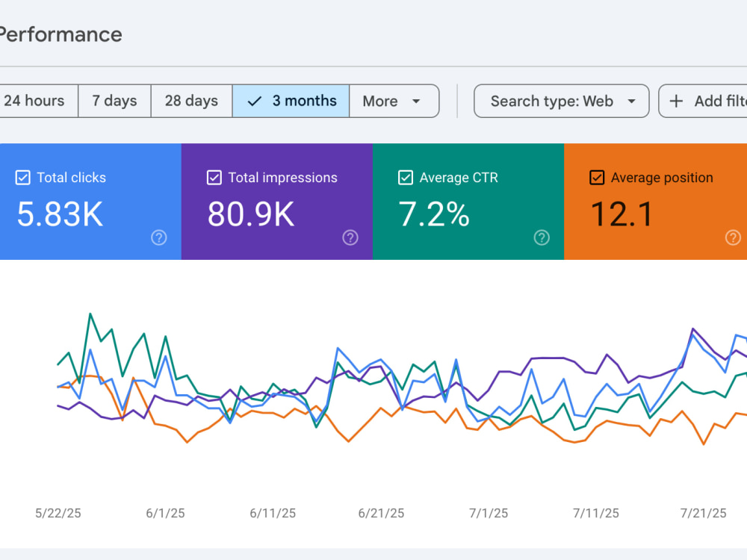747x560 pixels.
Task: Open help icon on Total impressions card
Action: coord(350,237)
